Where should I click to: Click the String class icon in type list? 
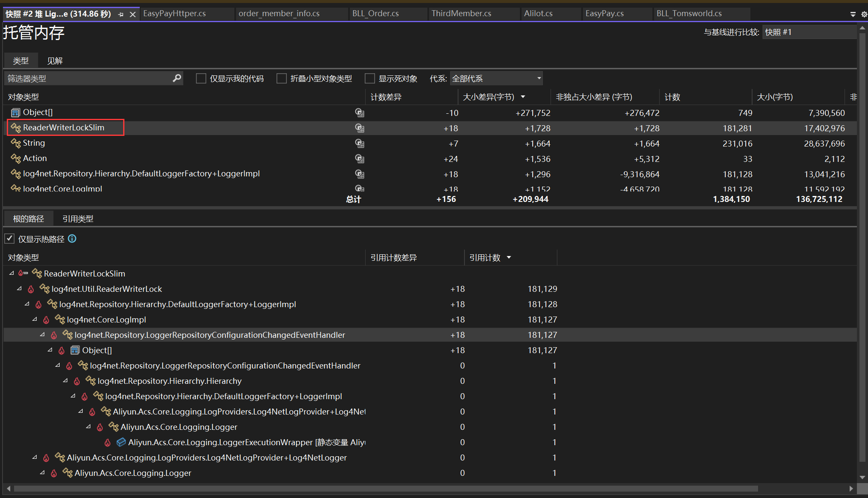[x=16, y=143]
